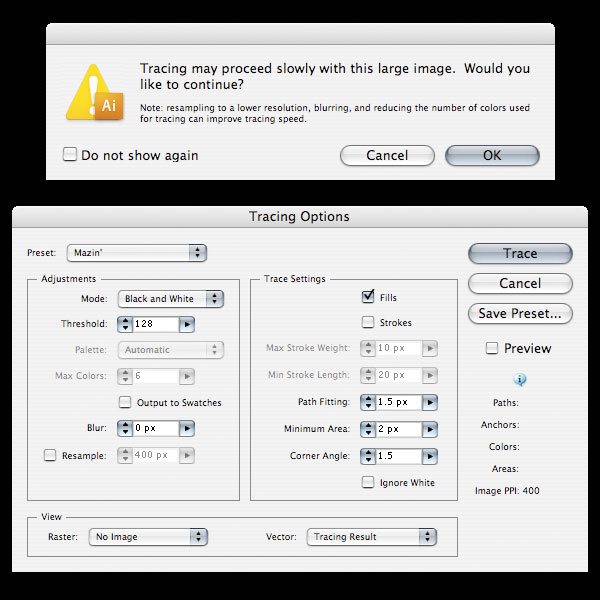This screenshot has width=600, height=600.
Task: Enable the Resample checkbox
Action: pos(50,455)
